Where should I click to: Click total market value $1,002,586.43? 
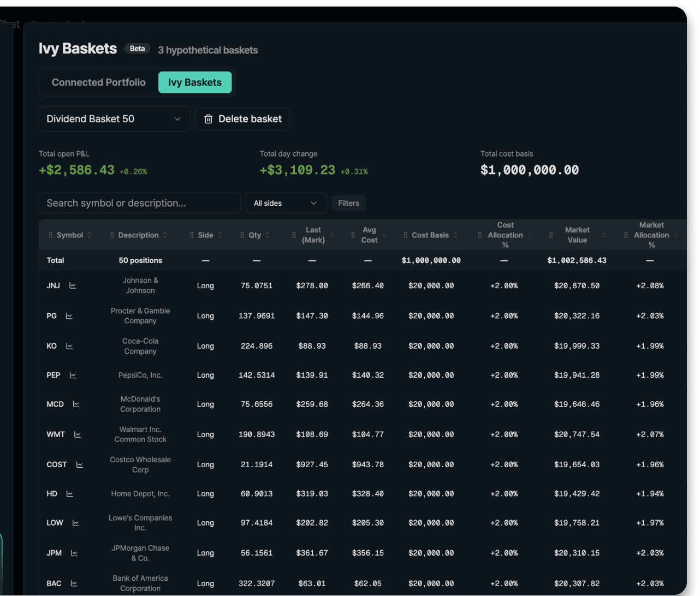point(577,260)
